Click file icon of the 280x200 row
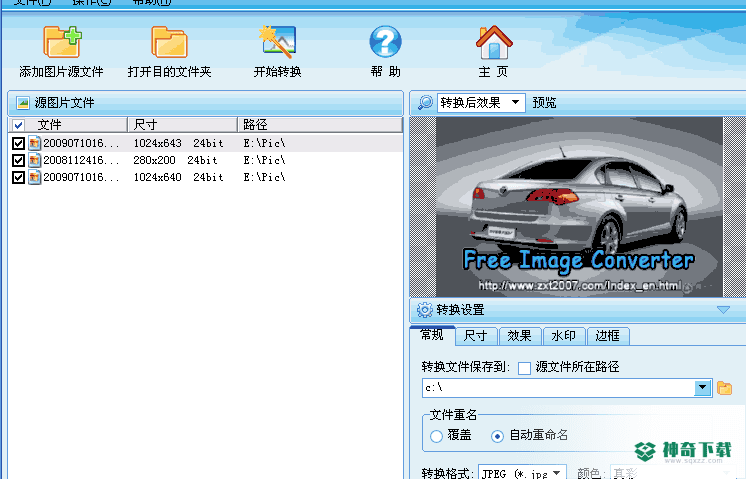Image resolution: width=746 pixels, height=479 pixels. (x=34, y=160)
